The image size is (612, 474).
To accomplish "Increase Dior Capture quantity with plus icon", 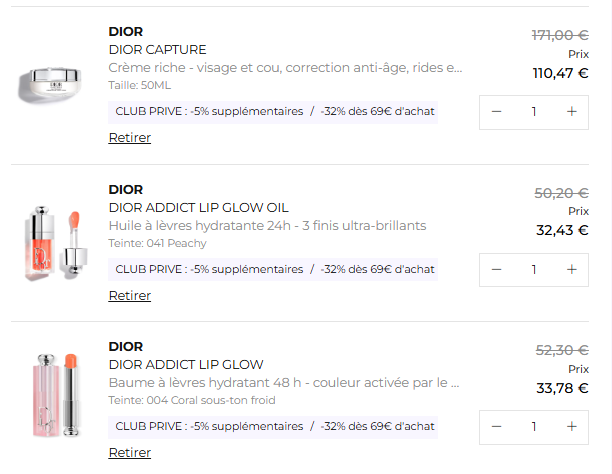I will tap(571, 111).
